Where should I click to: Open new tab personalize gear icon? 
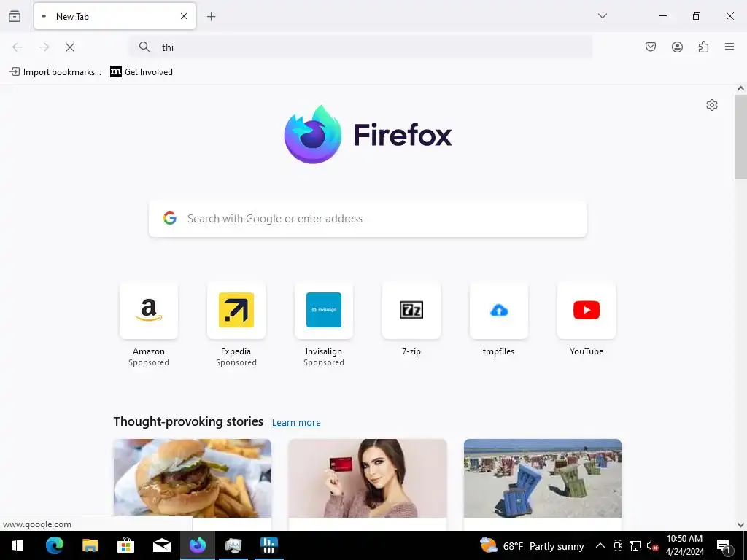[712, 105]
